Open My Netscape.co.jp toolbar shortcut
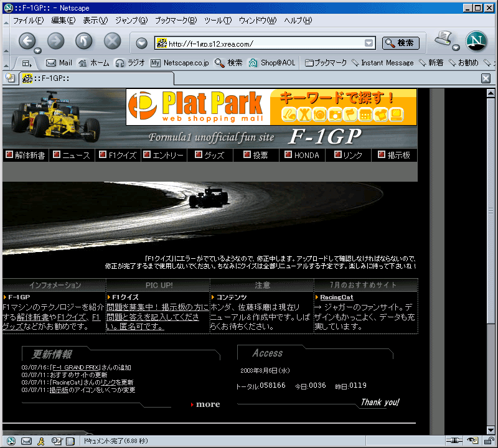 (x=180, y=63)
